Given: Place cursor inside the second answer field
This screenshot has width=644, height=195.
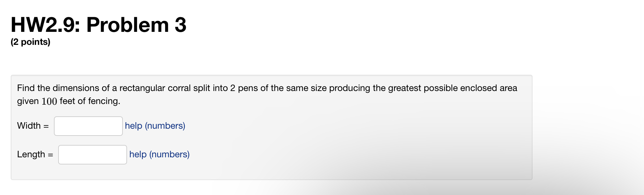Looking at the screenshot, I should coord(92,155).
